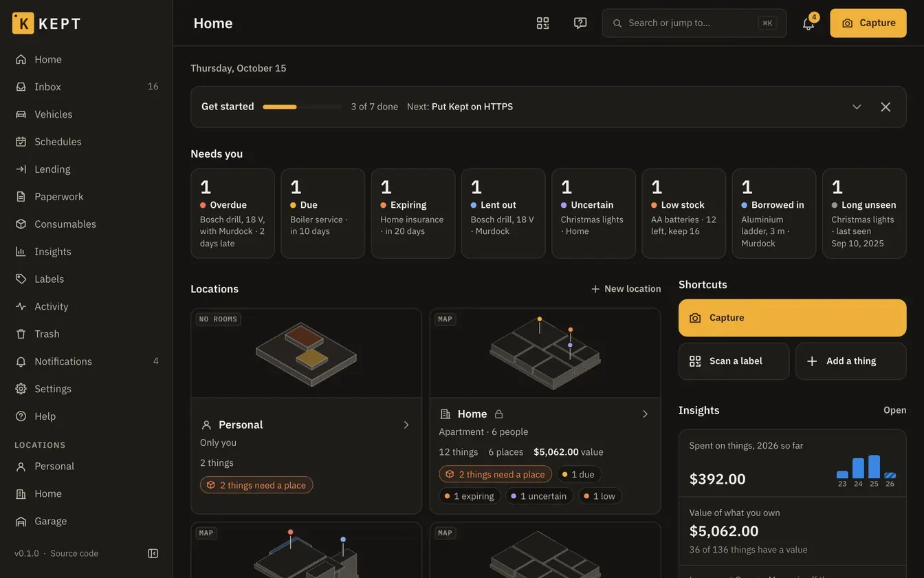Viewport: 924px width, 578px height.
Task: Collapse the sidebar with panel icon
Action: click(x=153, y=553)
